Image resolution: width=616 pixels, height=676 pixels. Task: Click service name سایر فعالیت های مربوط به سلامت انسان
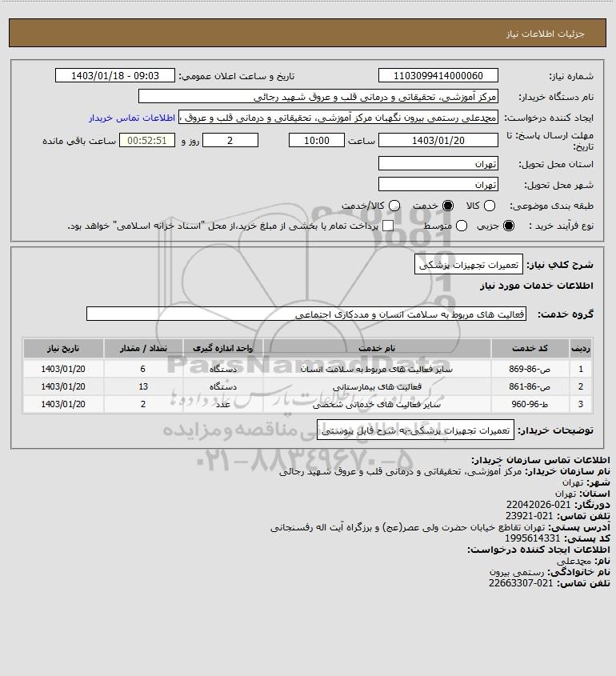(377, 369)
